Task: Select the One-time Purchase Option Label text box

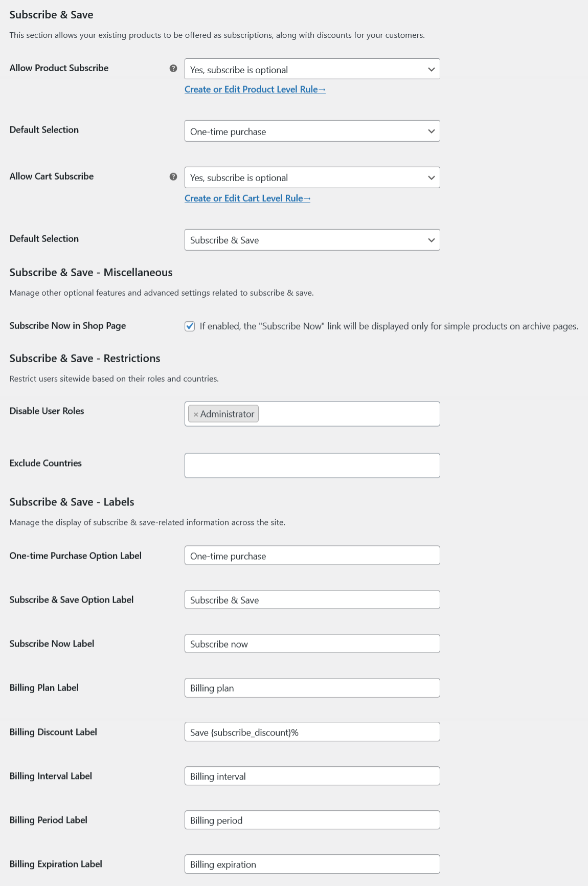Action: [312, 556]
